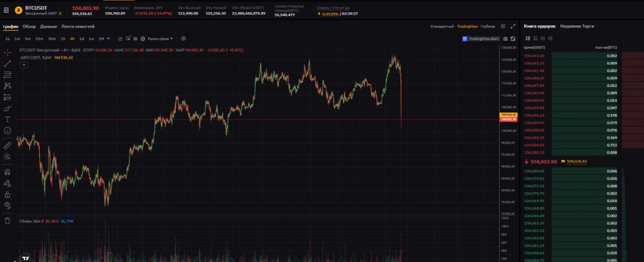Switch chart to Глубина view
This screenshot has width=644, height=262.
click(488, 27)
